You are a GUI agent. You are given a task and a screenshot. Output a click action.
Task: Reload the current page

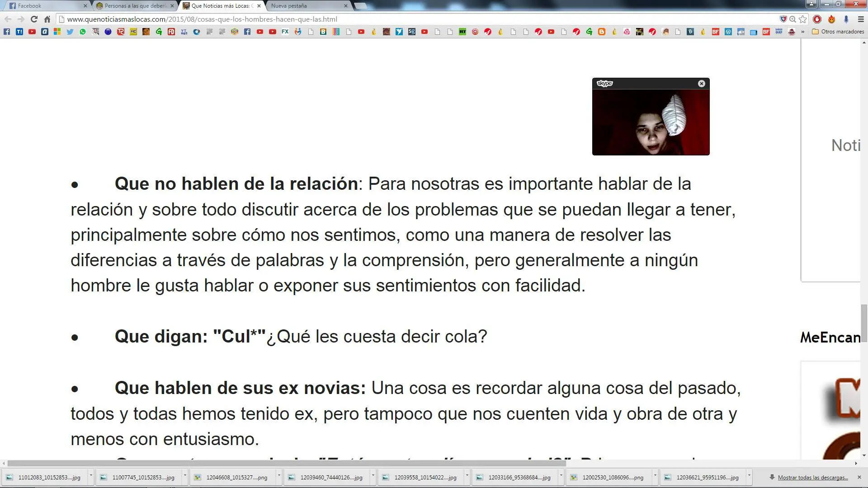pos(34,19)
